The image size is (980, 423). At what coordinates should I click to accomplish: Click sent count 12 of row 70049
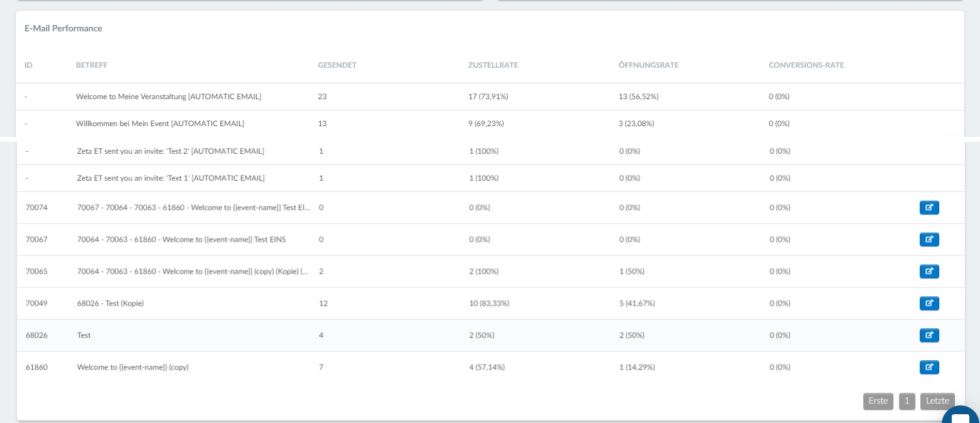click(x=323, y=303)
